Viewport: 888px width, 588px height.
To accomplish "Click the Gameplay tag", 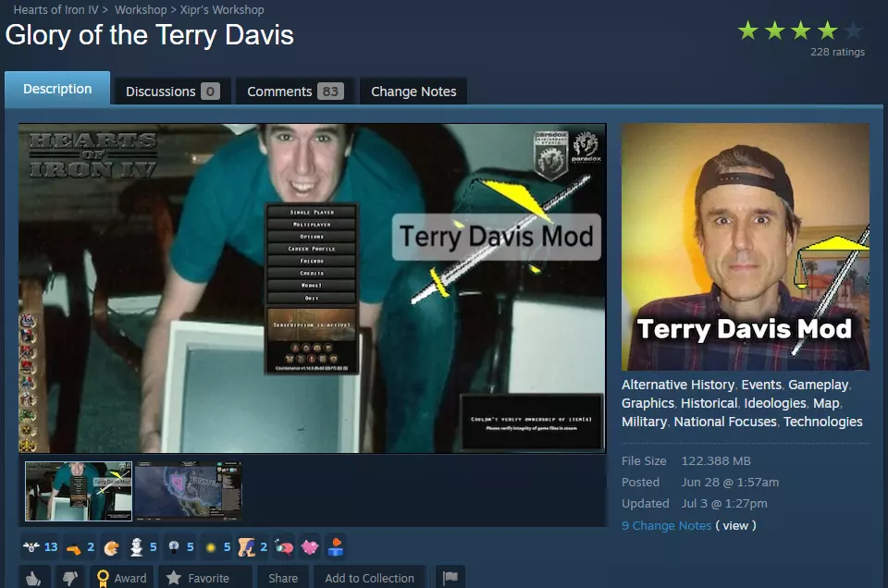I will point(819,385).
